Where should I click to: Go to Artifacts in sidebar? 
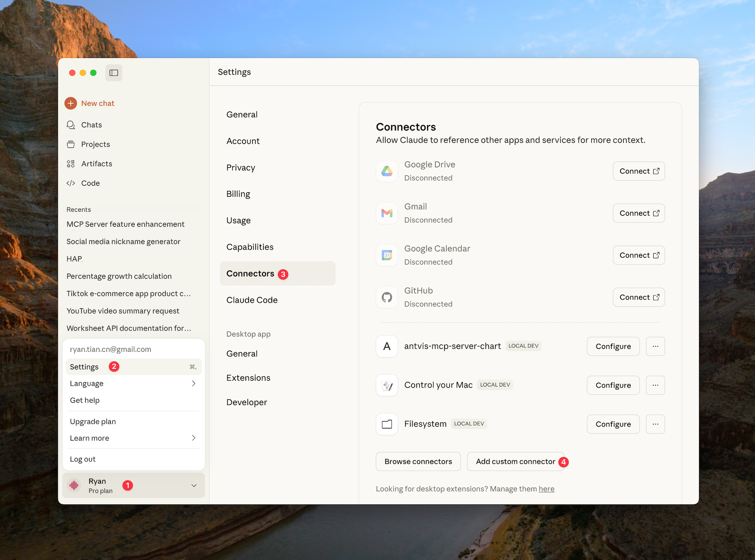[96, 164]
